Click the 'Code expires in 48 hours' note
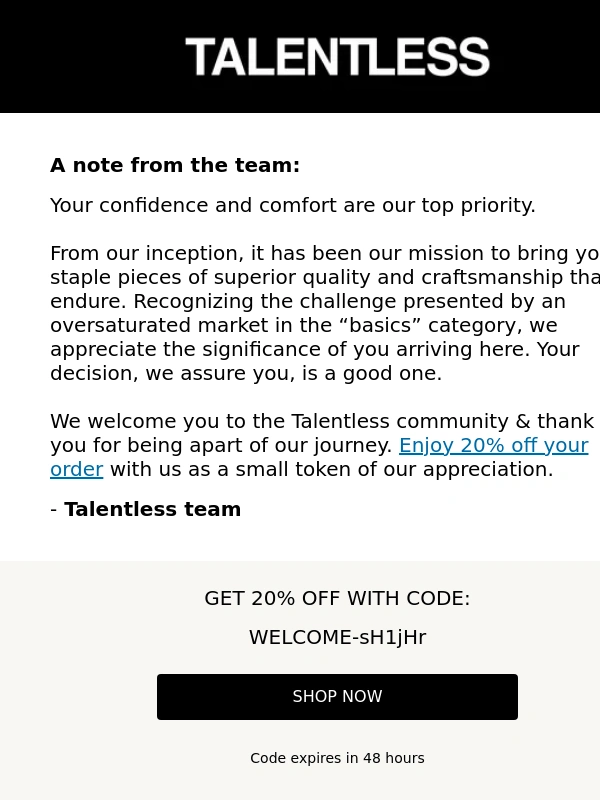This screenshot has width=600, height=800. tap(337, 758)
